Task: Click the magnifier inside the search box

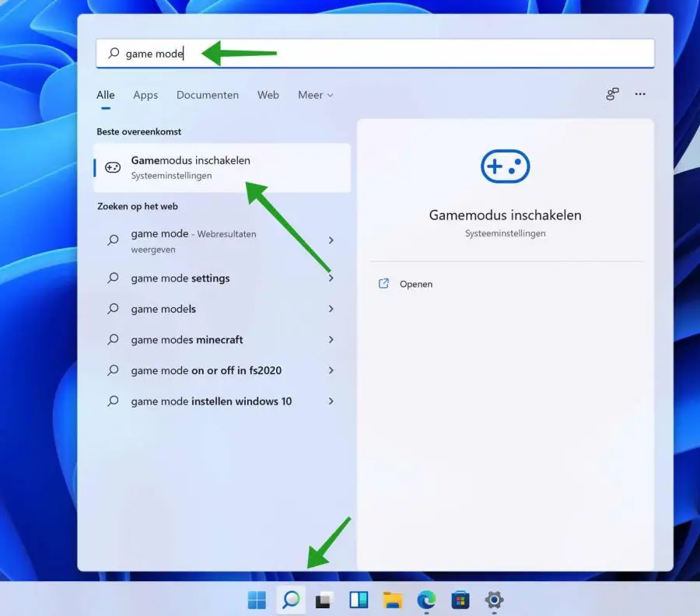Action: click(x=114, y=53)
